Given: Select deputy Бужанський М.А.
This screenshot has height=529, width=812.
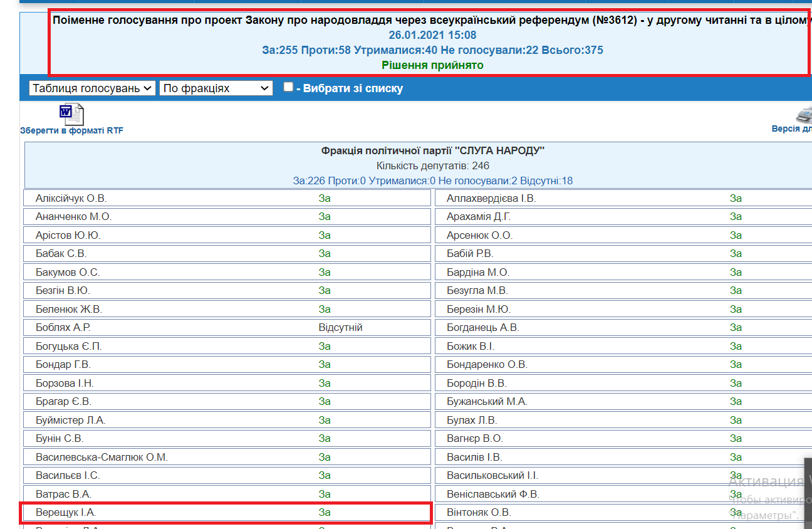Looking at the screenshot, I should tap(487, 402).
